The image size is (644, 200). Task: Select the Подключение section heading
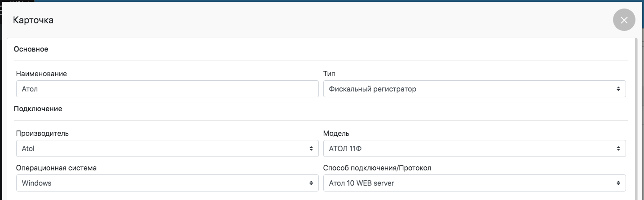point(38,109)
